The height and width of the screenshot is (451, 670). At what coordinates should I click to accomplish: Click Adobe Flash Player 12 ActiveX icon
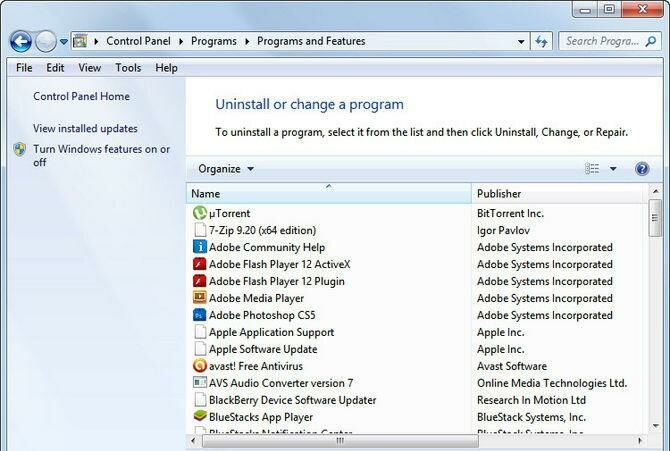tap(200, 264)
